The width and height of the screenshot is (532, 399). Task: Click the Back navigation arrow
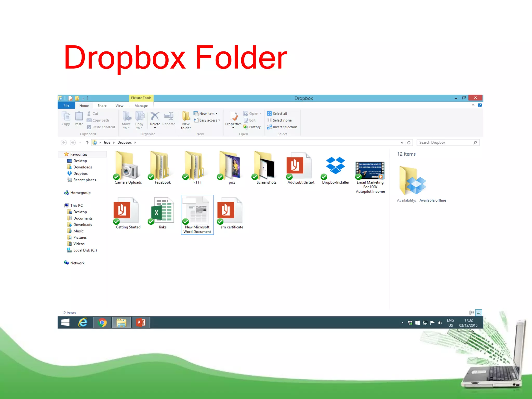click(x=64, y=143)
